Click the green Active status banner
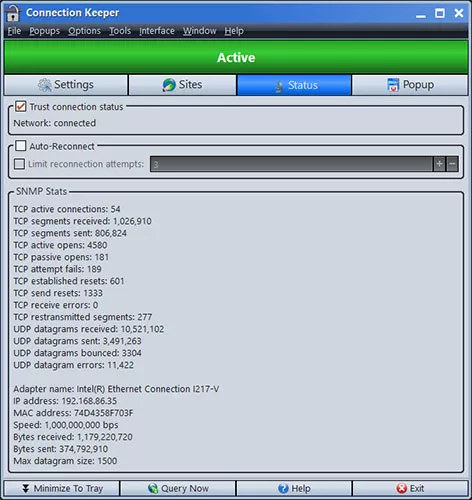The image size is (472, 500). click(x=236, y=57)
